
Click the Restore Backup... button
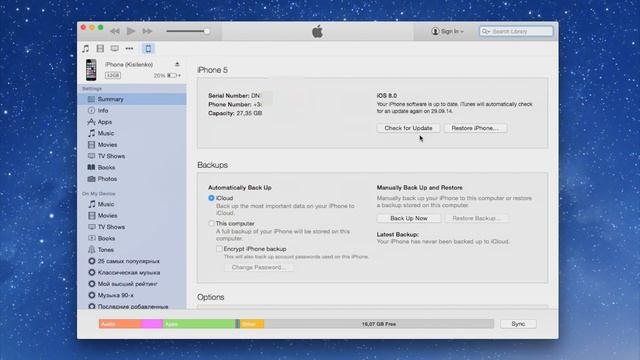(476, 218)
